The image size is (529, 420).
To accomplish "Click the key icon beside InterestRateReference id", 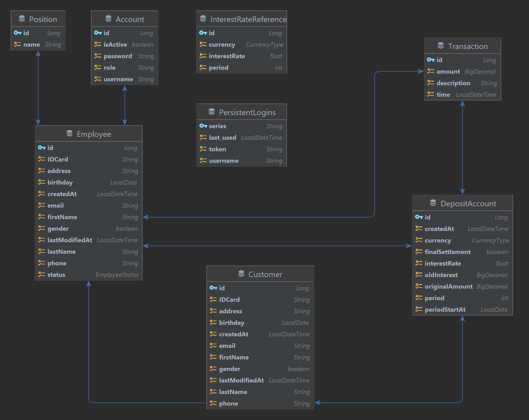I will (x=203, y=33).
